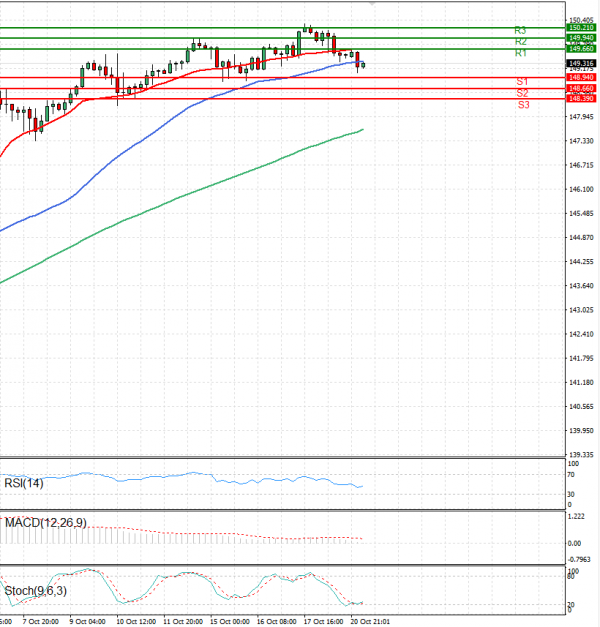Click the R3 resistance label
The height and width of the screenshot is (627, 600).
(520, 30)
